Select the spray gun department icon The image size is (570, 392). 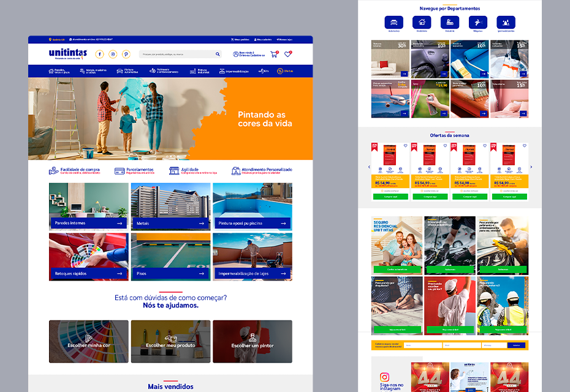(x=477, y=22)
